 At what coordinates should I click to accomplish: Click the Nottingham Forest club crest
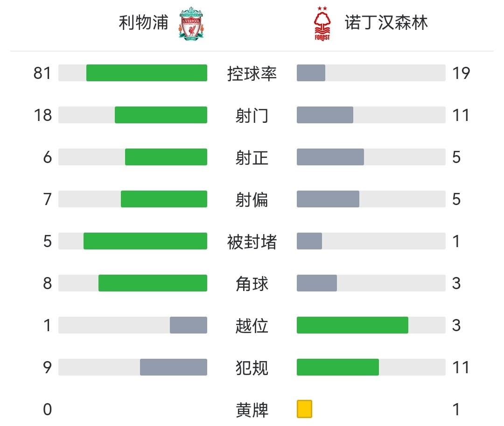click(x=322, y=23)
